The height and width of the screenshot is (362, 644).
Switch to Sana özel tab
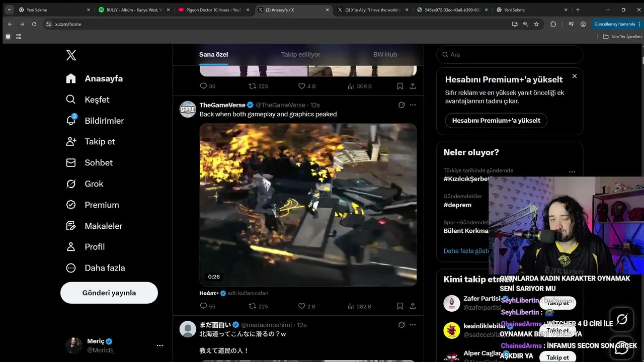[214, 54]
